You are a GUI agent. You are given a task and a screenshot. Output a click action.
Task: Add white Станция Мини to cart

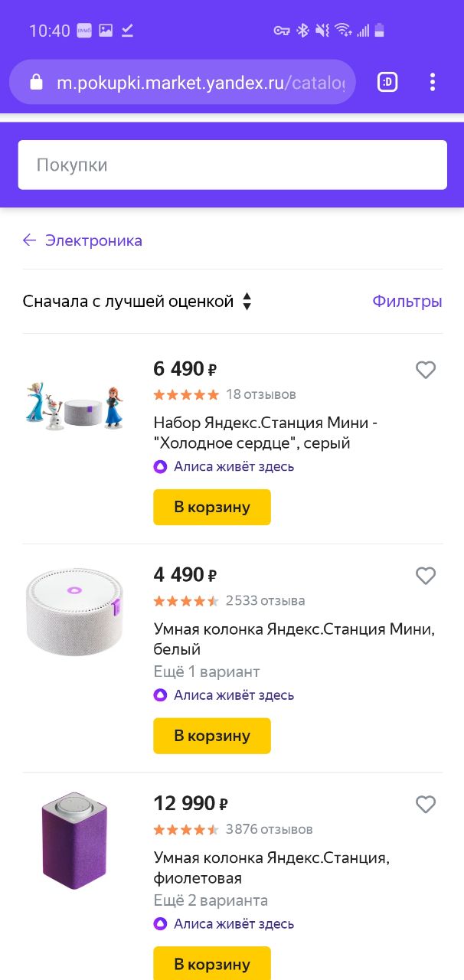(x=212, y=736)
